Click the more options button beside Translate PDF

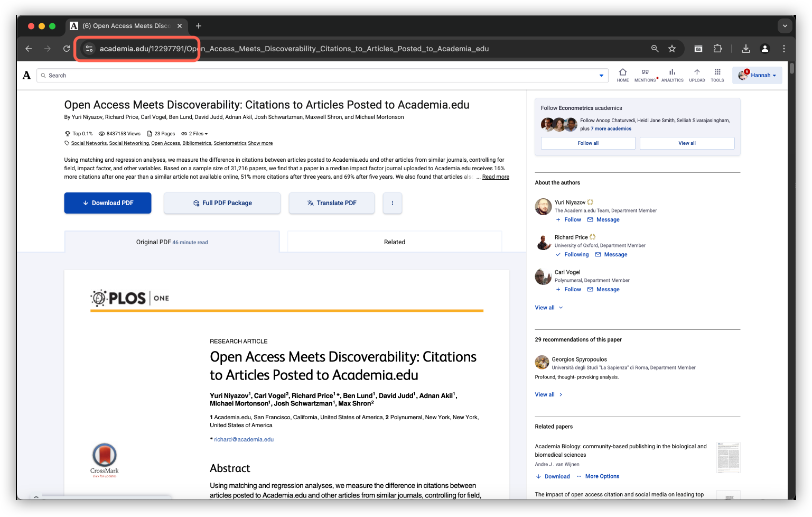392,203
